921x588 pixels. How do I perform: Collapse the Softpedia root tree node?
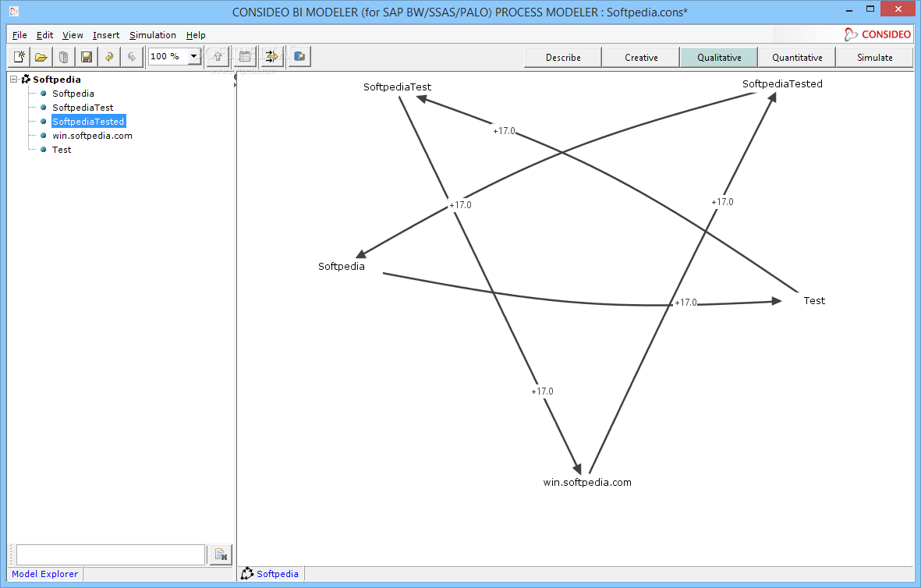(x=14, y=80)
